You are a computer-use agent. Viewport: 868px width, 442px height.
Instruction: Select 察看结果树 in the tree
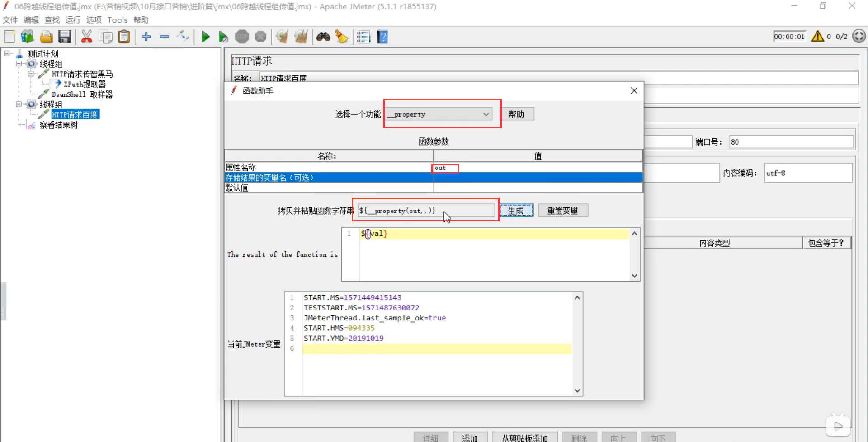coord(59,125)
